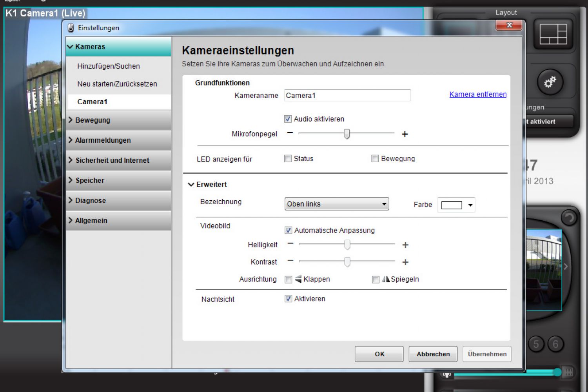Open the Farbe color swatch picker
The image size is (588, 392).
coord(456,205)
